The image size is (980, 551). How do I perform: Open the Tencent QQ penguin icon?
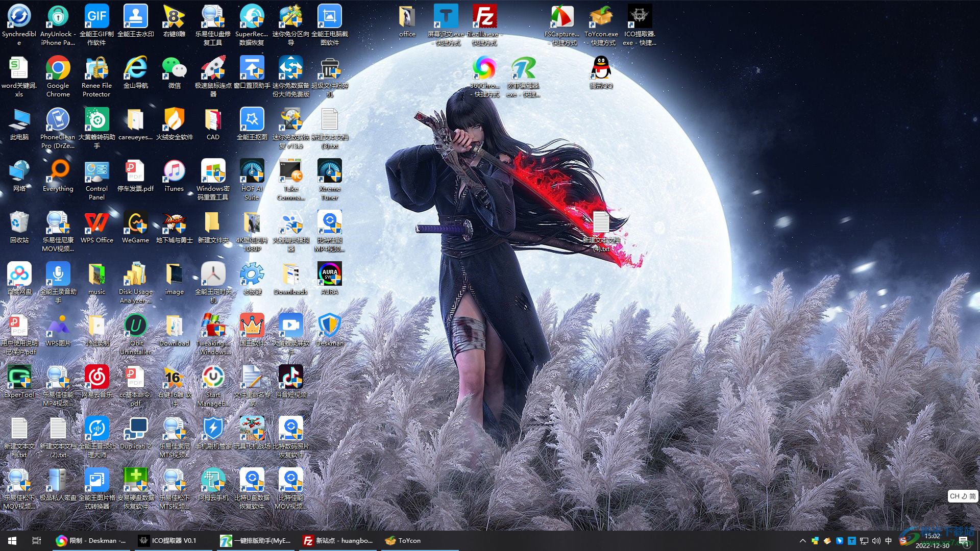point(601,69)
